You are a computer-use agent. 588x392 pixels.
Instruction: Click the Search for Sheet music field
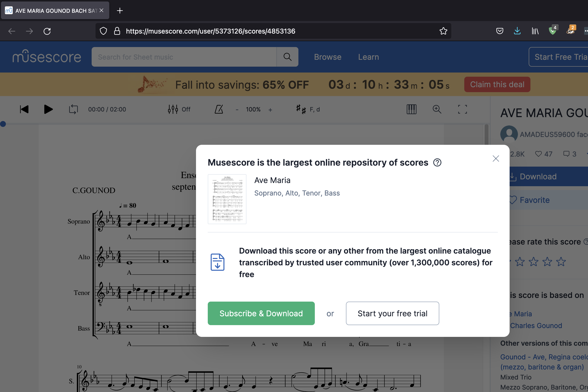184,57
